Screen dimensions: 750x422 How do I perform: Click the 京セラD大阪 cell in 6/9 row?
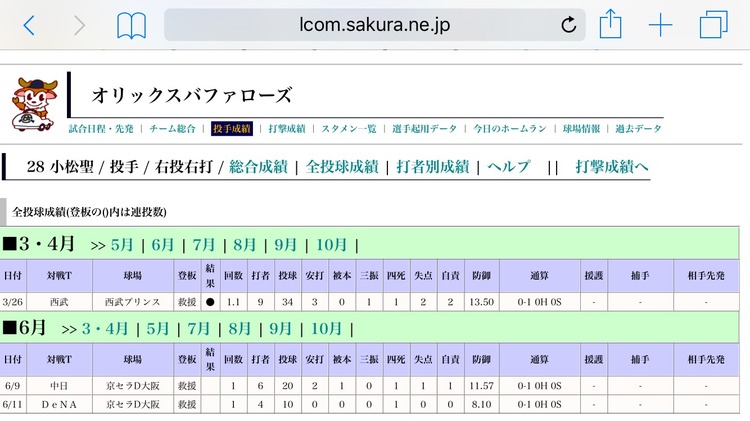132,386
